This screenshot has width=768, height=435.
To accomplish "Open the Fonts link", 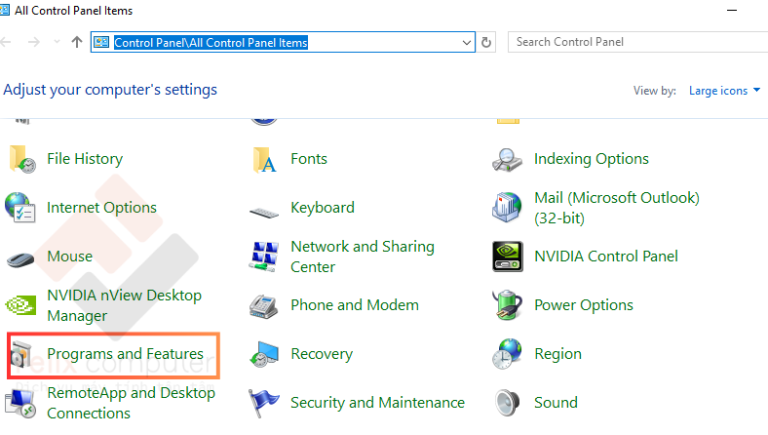I will pos(309,159).
